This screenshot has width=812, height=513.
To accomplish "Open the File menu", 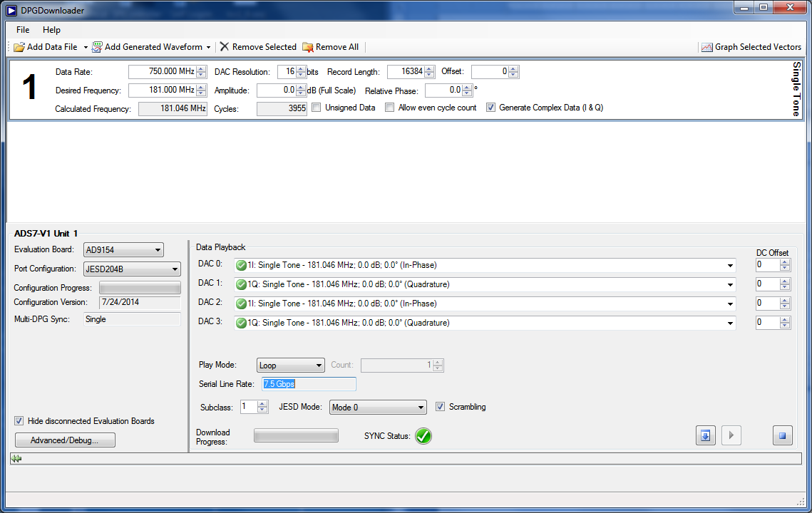I will pos(23,30).
